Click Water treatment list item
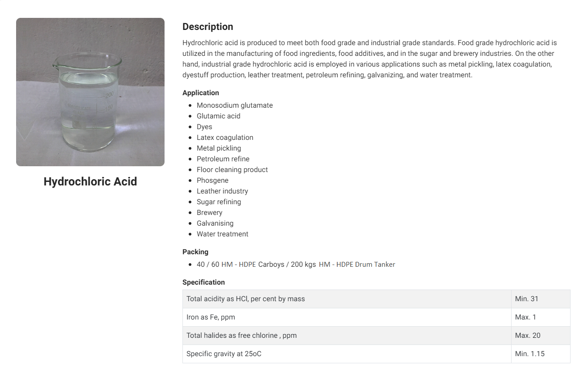588x370 pixels. [223, 234]
